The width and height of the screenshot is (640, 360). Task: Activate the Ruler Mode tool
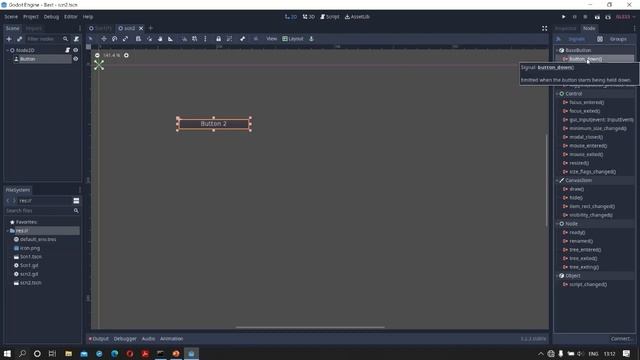pyautogui.click(x=171, y=39)
